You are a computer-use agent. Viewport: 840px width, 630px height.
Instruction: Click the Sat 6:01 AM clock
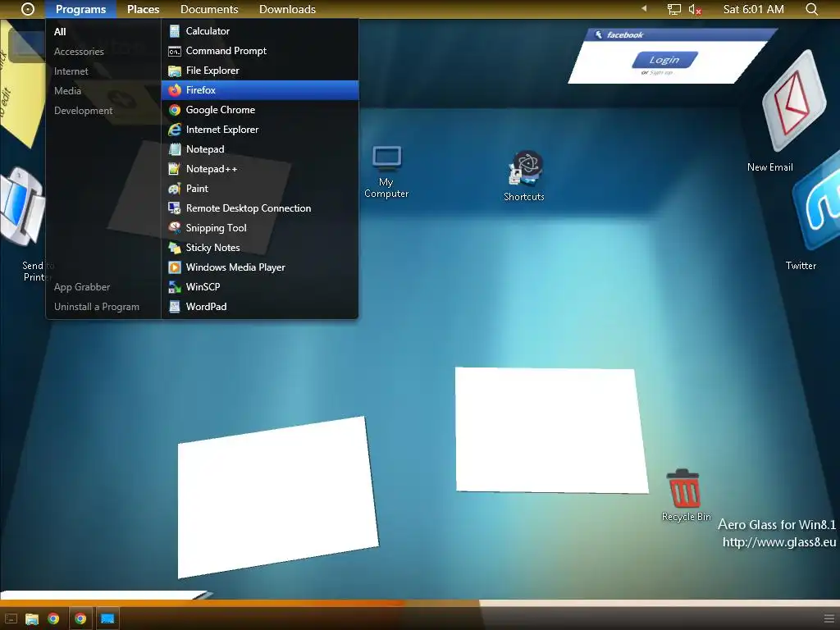[753, 9]
